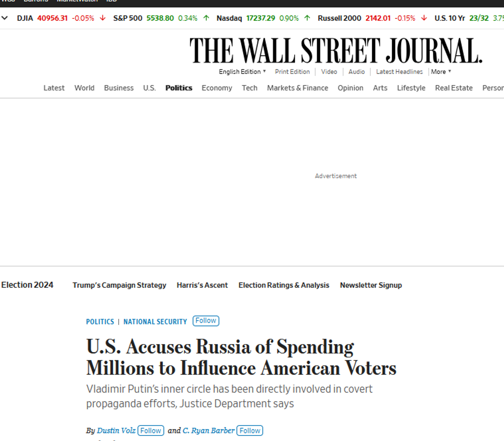
Task: Click the Nasdaq up arrow icon
Action: [x=307, y=18]
